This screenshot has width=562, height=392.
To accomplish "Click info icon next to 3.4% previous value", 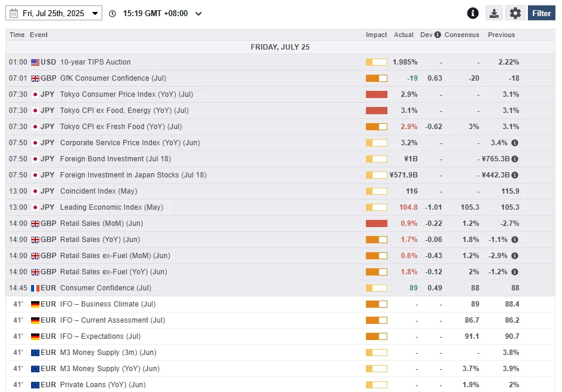I will 515,143.
